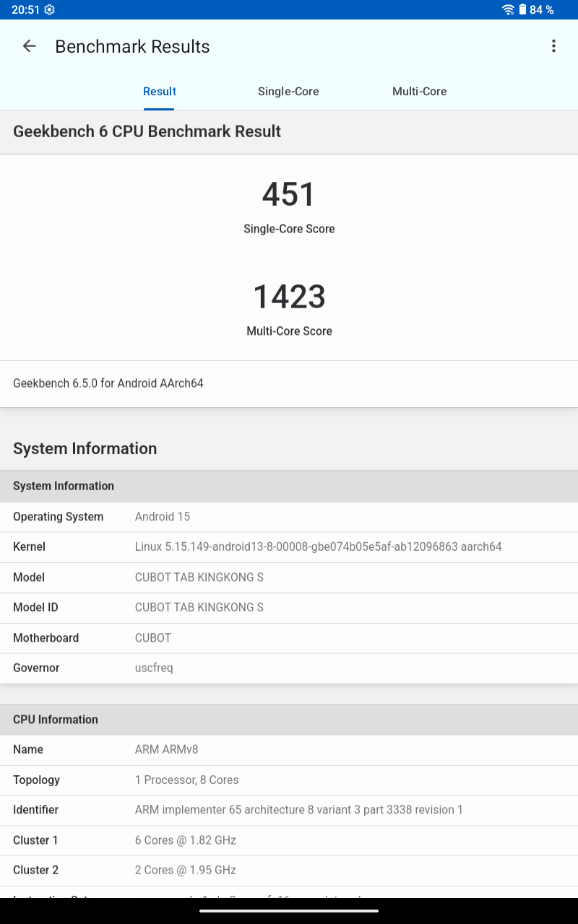This screenshot has height=924, width=578.
Task: Tap the 20:51 clock in status bar
Action: tap(25, 9)
